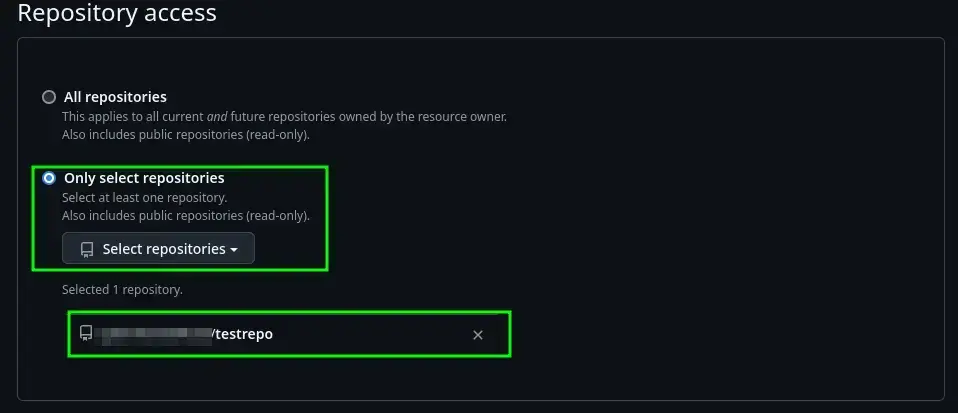
Task: Click the public repositories note under All repositories
Action: [x=185, y=134]
